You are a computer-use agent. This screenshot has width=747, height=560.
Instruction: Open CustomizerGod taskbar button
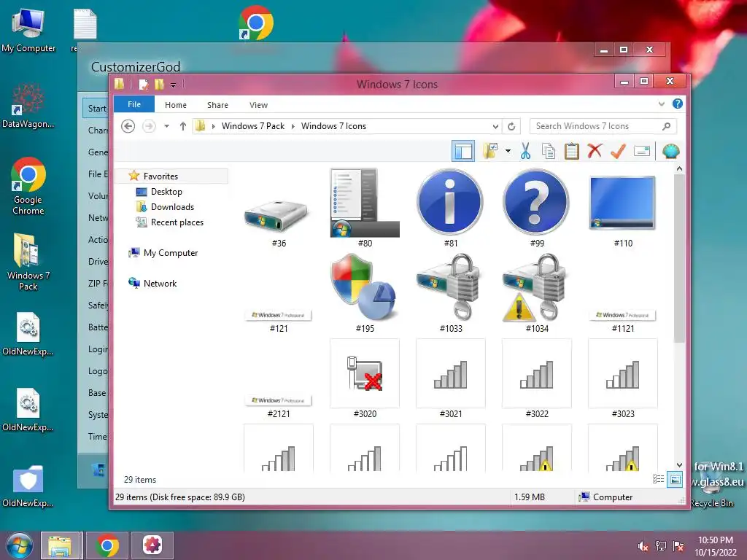pyautogui.click(x=152, y=545)
